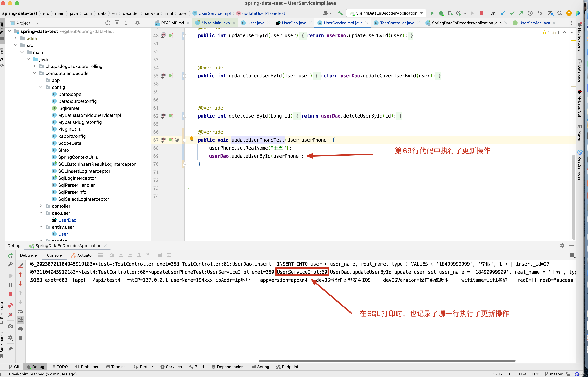Expand the aop package
The width and height of the screenshot is (588, 377).
point(41,80)
